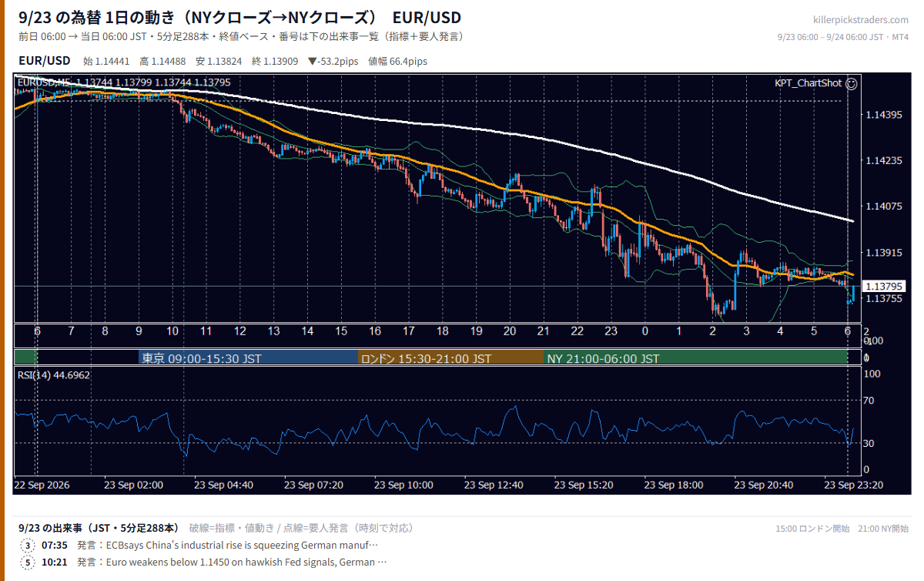Click the 23 Sep 02:00 time label
The image size is (924, 581).
(x=134, y=485)
